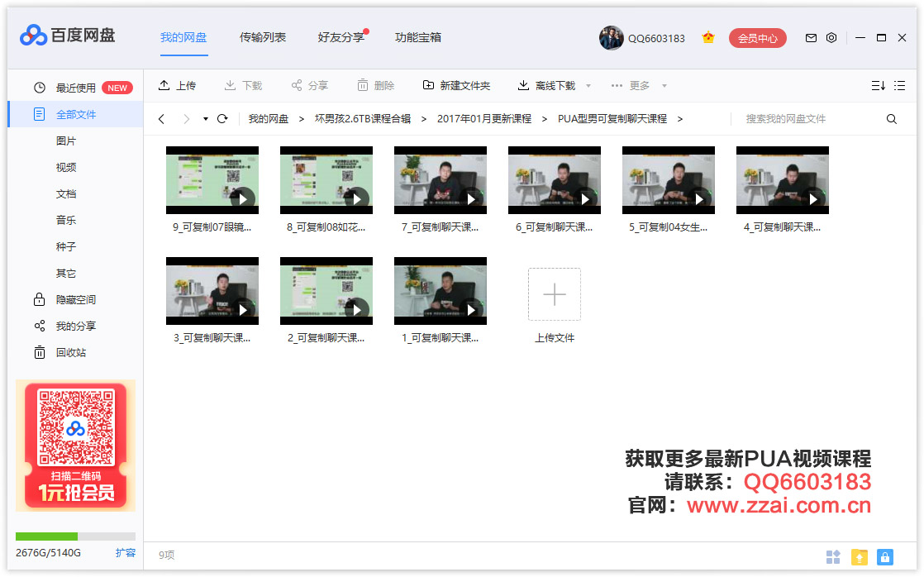Open the 好友分享 tab

pyautogui.click(x=341, y=38)
